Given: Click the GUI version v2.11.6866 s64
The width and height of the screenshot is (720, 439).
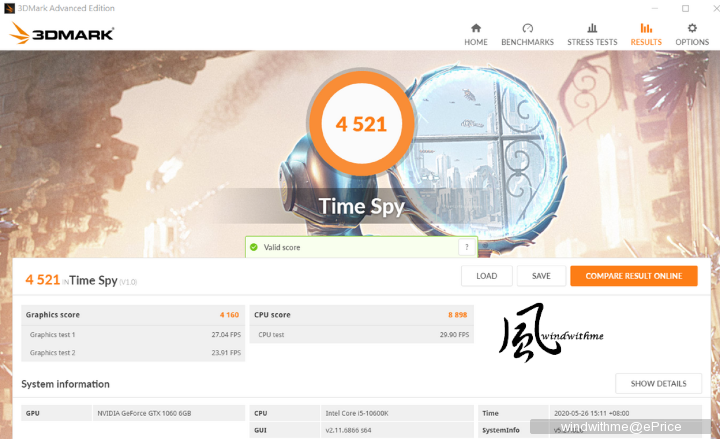Looking at the screenshot, I should pyautogui.click(x=348, y=430).
